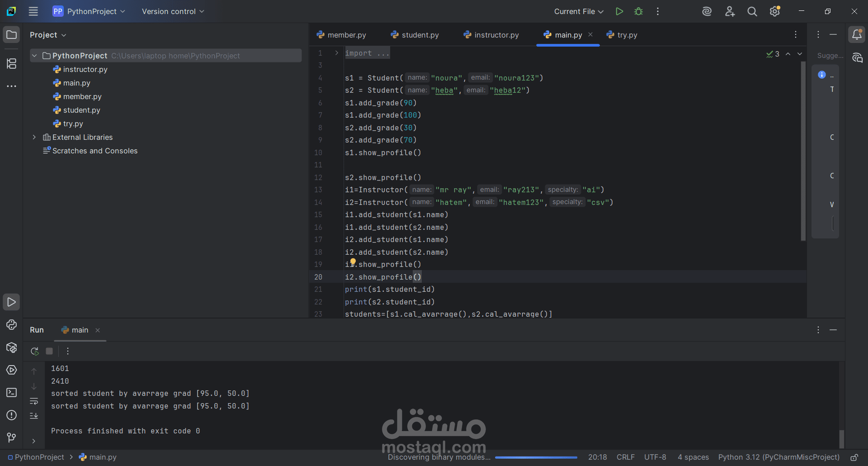Open the main hamburger menu
The width and height of the screenshot is (868, 466).
[33, 11]
